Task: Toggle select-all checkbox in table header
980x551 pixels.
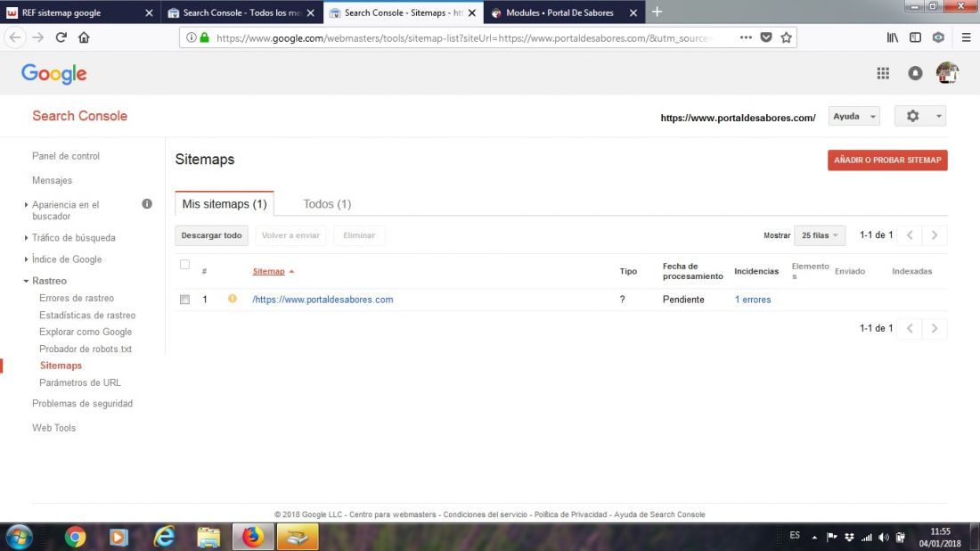Action: pos(184,265)
